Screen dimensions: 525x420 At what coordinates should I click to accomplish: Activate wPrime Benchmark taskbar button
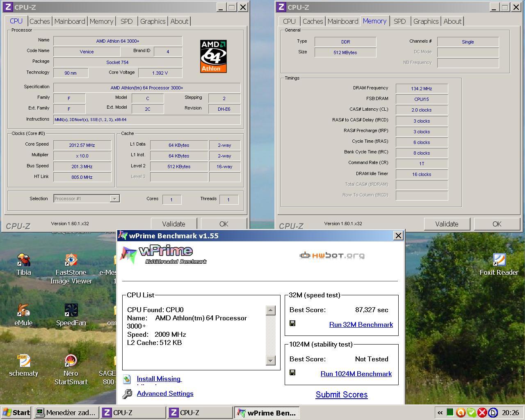[267, 413]
